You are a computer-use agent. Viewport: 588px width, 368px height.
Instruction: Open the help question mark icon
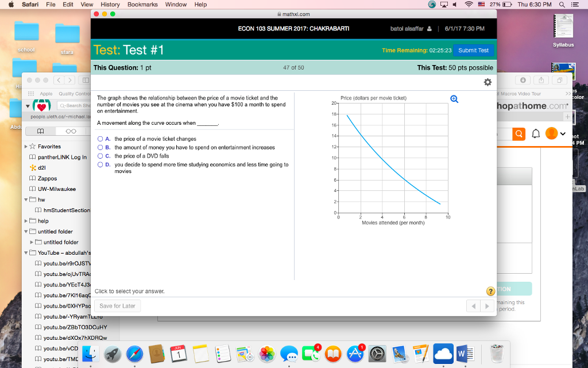coord(490,291)
